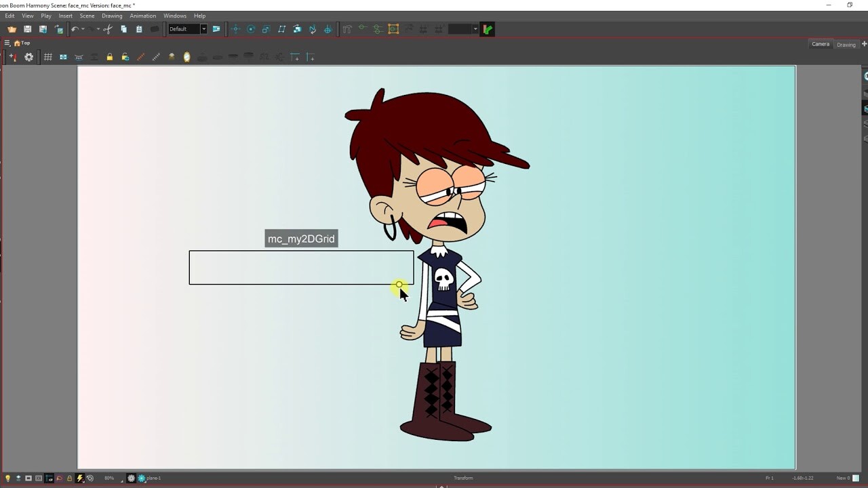Open the Camera view hamburger menu
The height and width of the screenshot is (488, 868).
7,43
